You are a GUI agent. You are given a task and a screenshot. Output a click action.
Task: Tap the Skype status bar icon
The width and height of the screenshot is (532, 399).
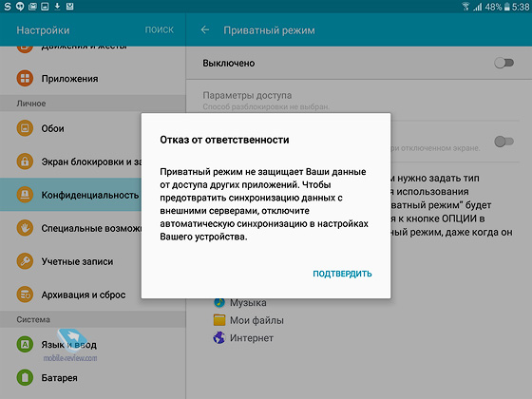(x=8, y=6)
